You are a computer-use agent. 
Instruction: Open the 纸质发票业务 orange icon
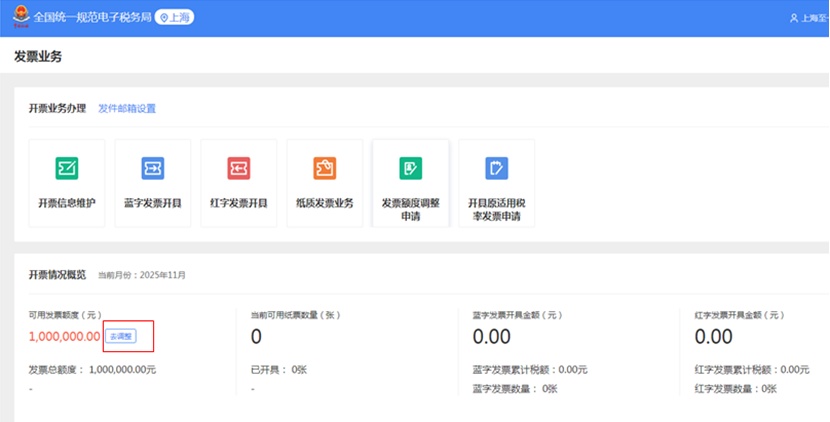click(324, 168)
